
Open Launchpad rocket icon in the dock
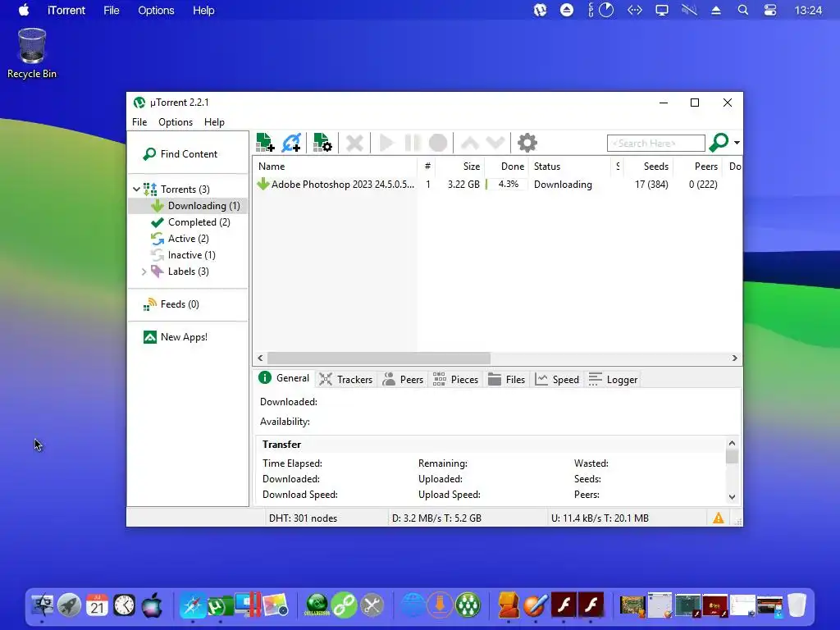tap(69, 605)
